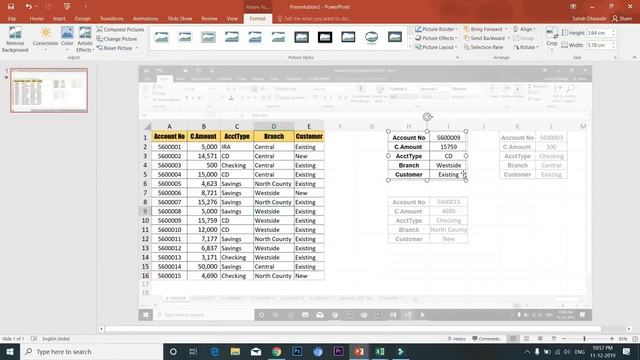Screen dimensions: 640x360
Task: Open Ribbon Display Options icon
Action: point(573,7)
